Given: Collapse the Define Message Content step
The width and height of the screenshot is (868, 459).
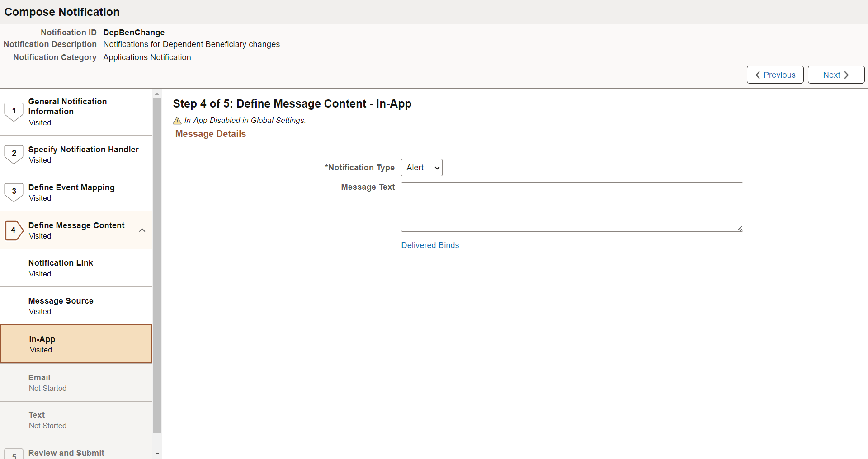Looking at the screenshot, I should tap(142, 230).
